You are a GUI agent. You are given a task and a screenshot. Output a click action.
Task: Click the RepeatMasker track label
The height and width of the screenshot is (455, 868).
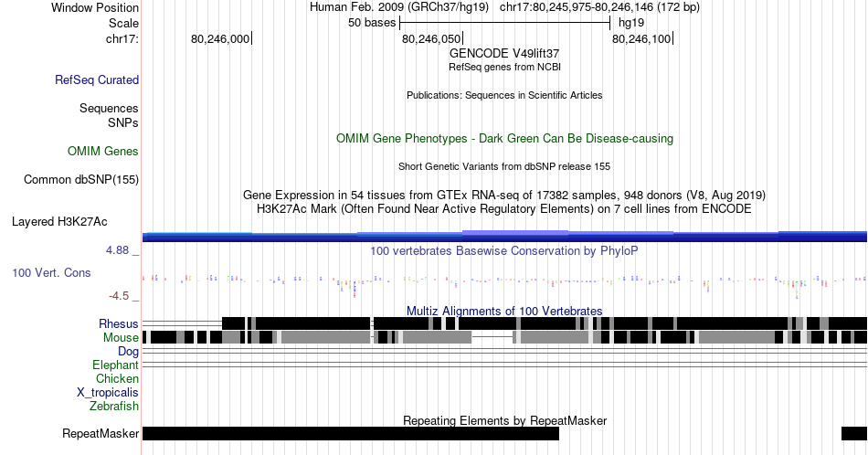pyautogui.click(x=101, y=433)
